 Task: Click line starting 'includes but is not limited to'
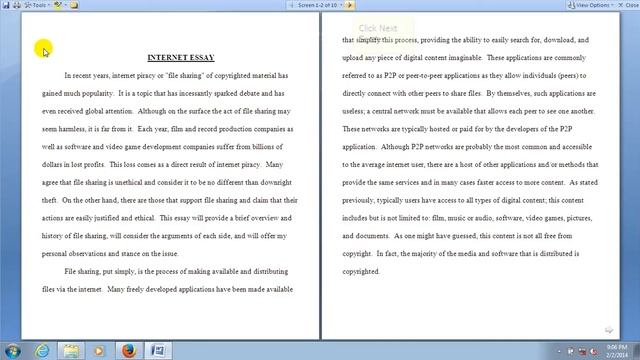tap(467, 218)
